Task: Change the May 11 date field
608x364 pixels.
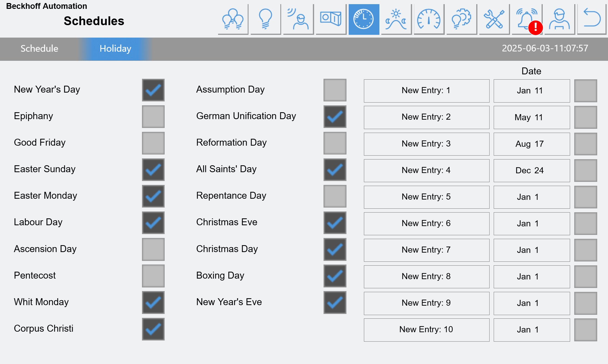Action: [x=532, y=117]
